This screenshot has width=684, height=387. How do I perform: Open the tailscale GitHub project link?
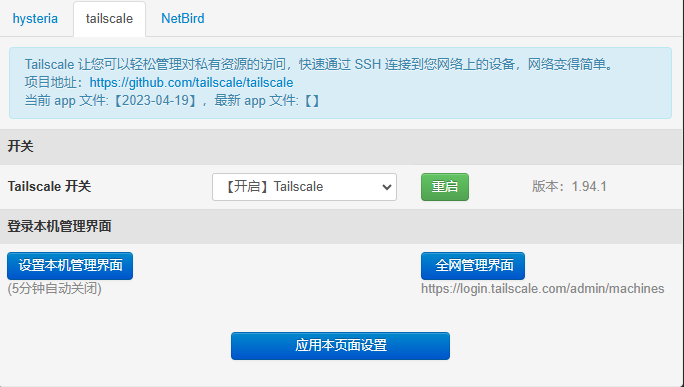(x=192, y=82)
